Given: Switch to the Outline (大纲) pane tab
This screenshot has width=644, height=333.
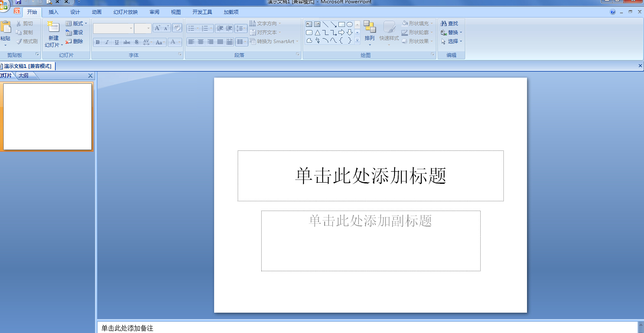Looking at the screenshot, I should click(24, 76).
